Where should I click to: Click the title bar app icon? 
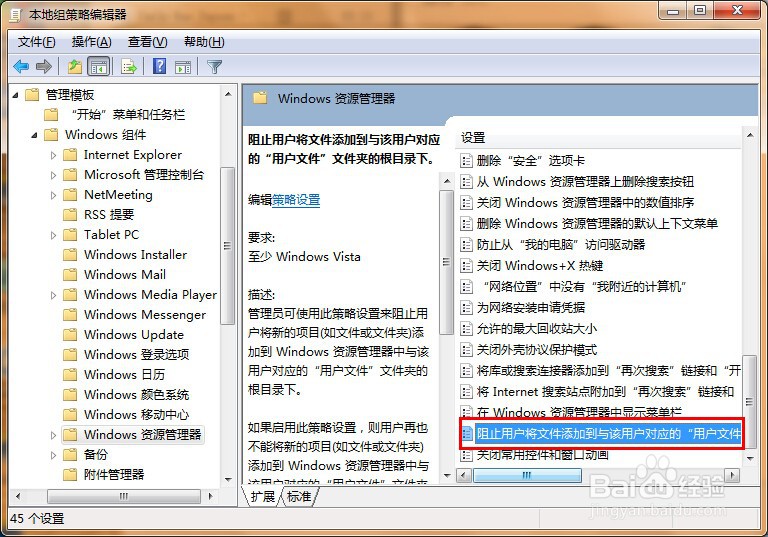(16, 15)
